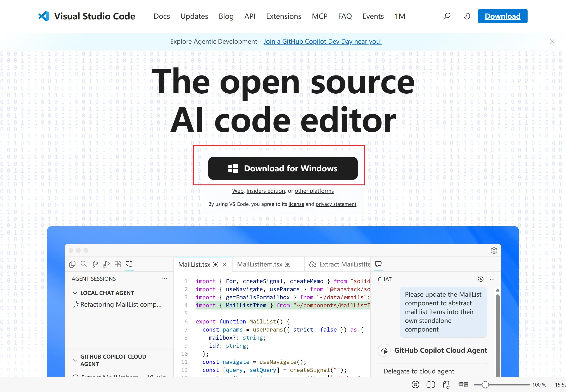Viewport: 566px width, 392px height.
Task: Go to the Updates page
Action: (x=194, y=16)
